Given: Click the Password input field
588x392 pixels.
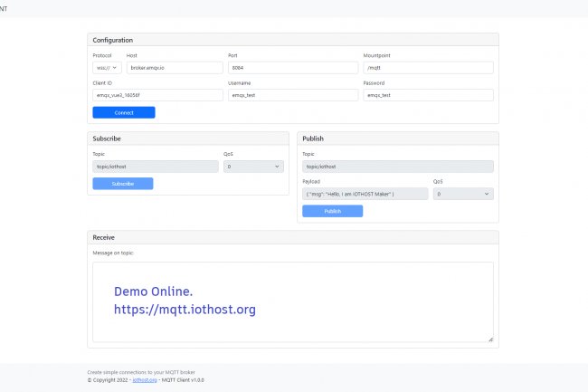Looking at the screenshot, I should 428,95.
